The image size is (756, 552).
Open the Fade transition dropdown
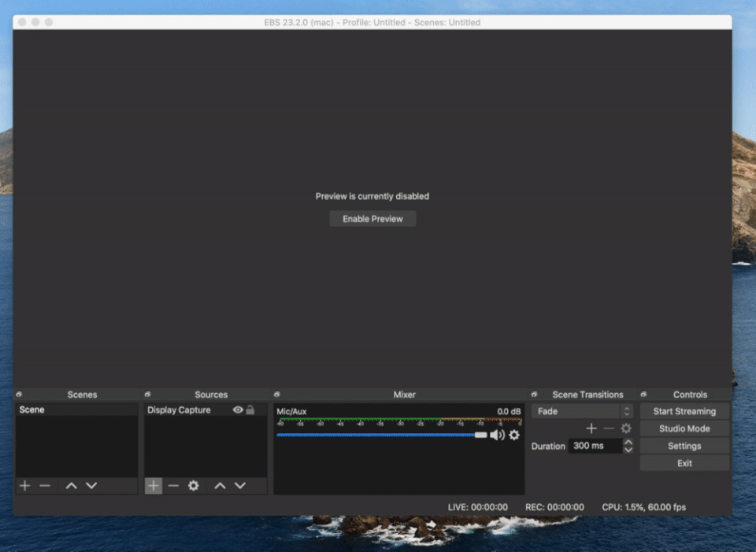582,411
